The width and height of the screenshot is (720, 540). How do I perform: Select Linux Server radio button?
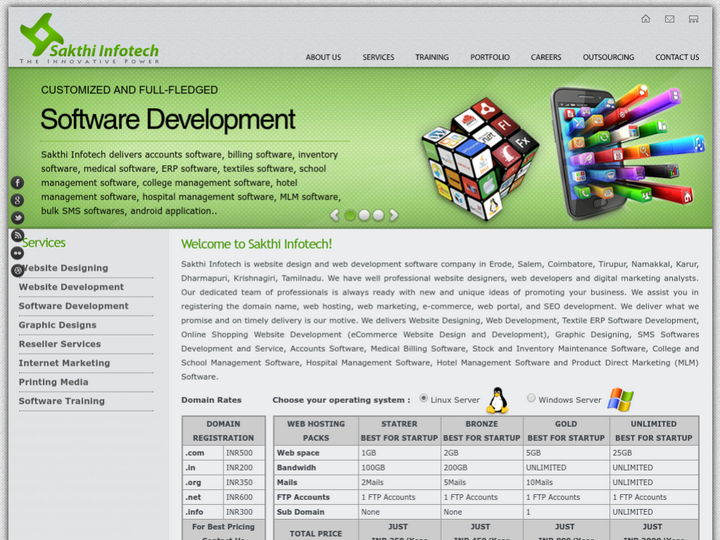[x=423, y=398]
